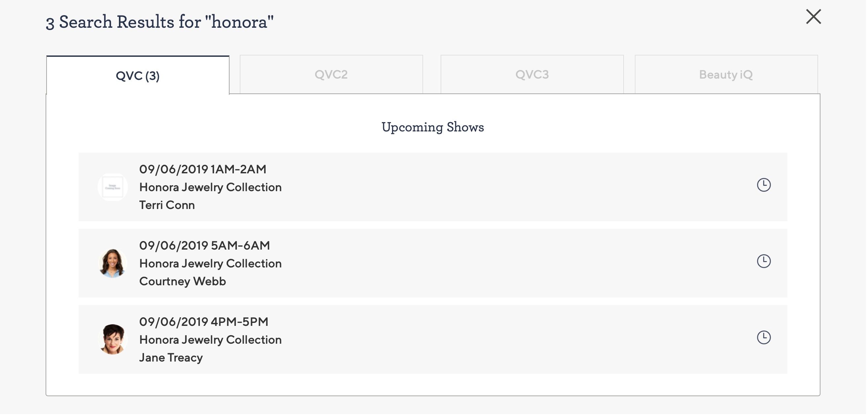Set reminder for the 4PM-5PM Honora show
This screenshot has height=416, width=868.
(x=764, y=337)
